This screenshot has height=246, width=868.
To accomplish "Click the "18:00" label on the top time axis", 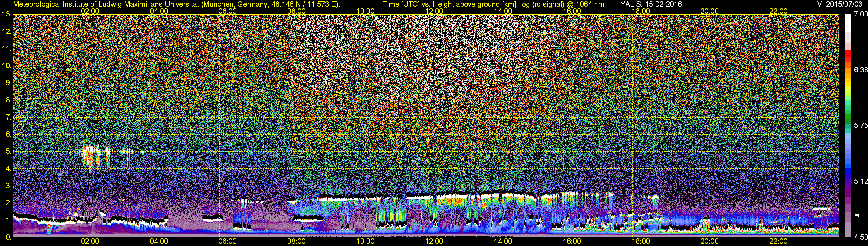I will coord(641,11).
